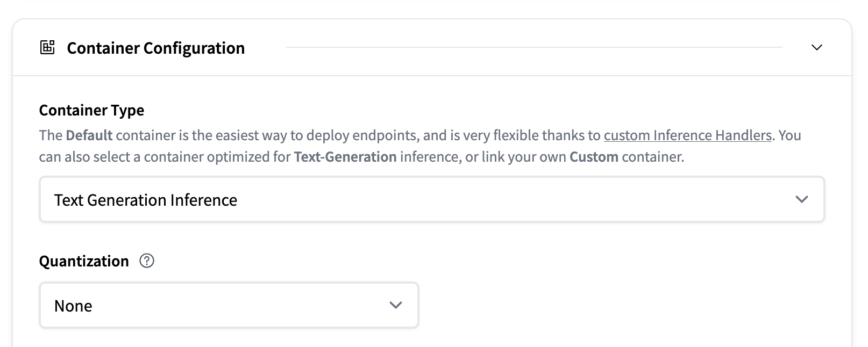Click the bold Text-Generation word in description
The height and width of the screenshot is (347, 868).
(345, 157)
